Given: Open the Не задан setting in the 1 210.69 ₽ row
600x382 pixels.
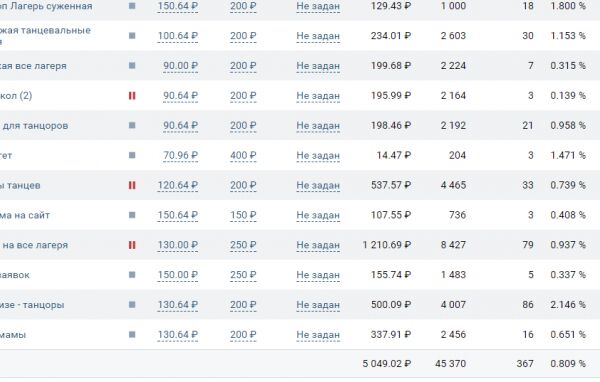Looking at the screenshot, I should coord(318,245).
